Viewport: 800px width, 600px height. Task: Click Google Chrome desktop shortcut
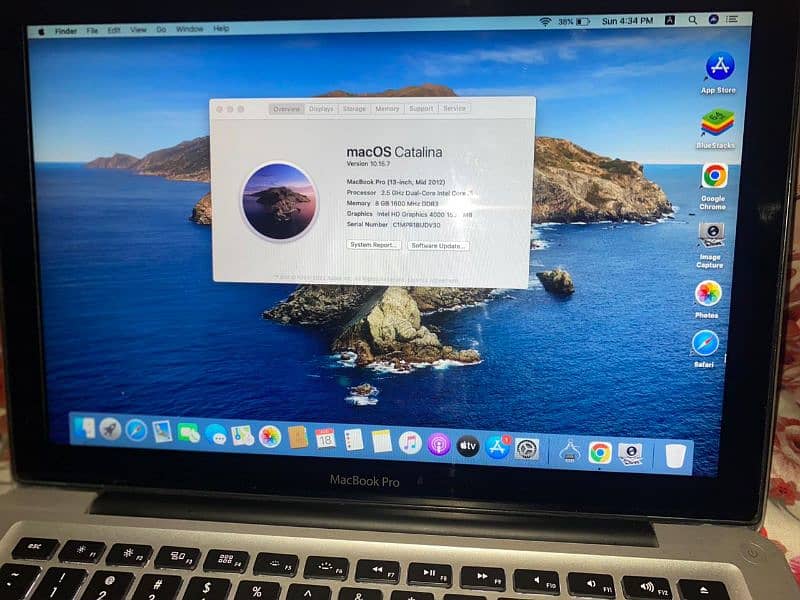coord(714,177)
